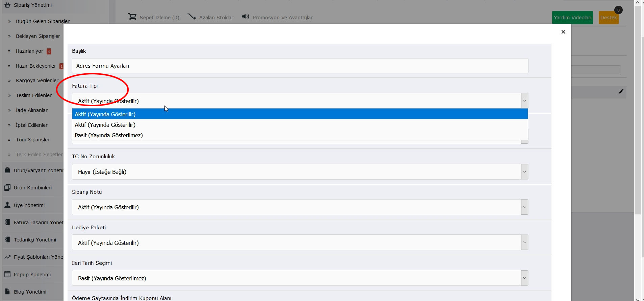
Task: Open the TC No Zorunluluk dropdown
Action: point(300,172)
